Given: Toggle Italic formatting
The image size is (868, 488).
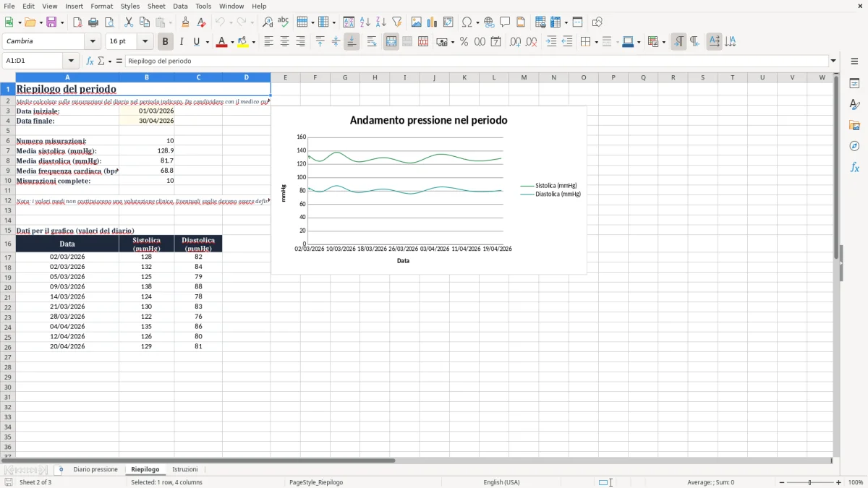Looking at the screenshot, I should 182,42.
